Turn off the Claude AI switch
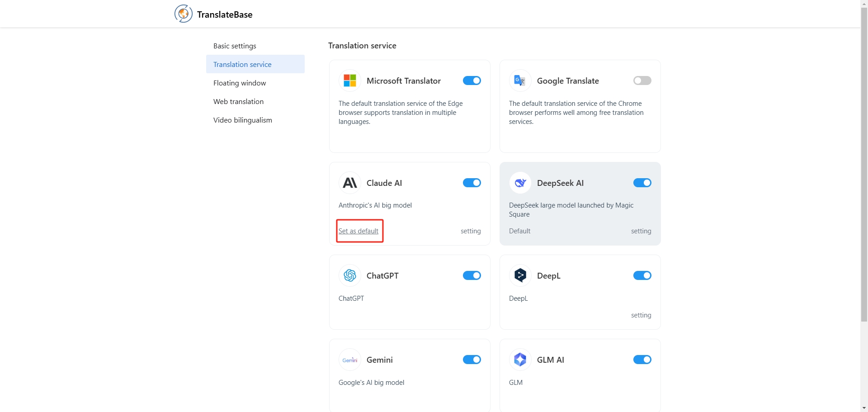Image resolution: width=868 pixels, height=412 pixels. click(x=472, y=183)
